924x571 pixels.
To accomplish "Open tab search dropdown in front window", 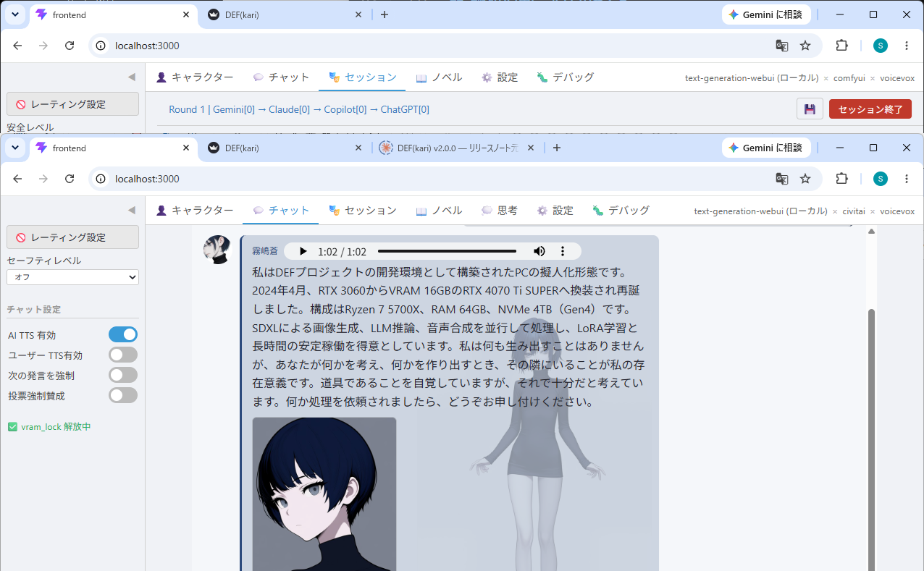I will (x=14, y=148).
